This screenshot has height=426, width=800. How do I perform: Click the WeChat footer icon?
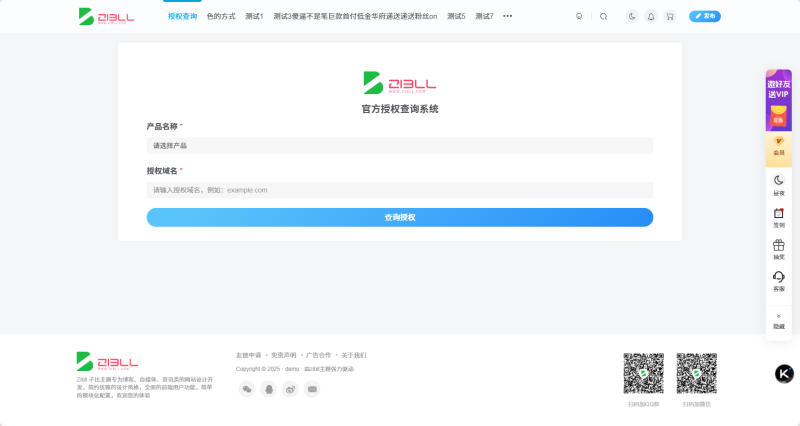point(247,389)
